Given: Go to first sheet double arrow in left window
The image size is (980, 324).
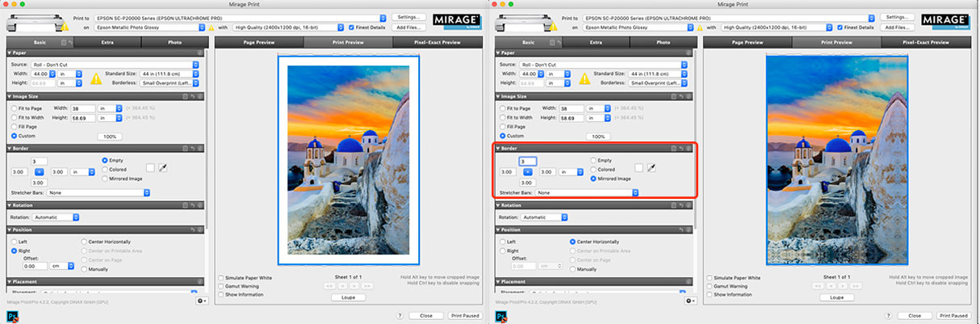Looking at the screenshot, I should tap(329, 285).
